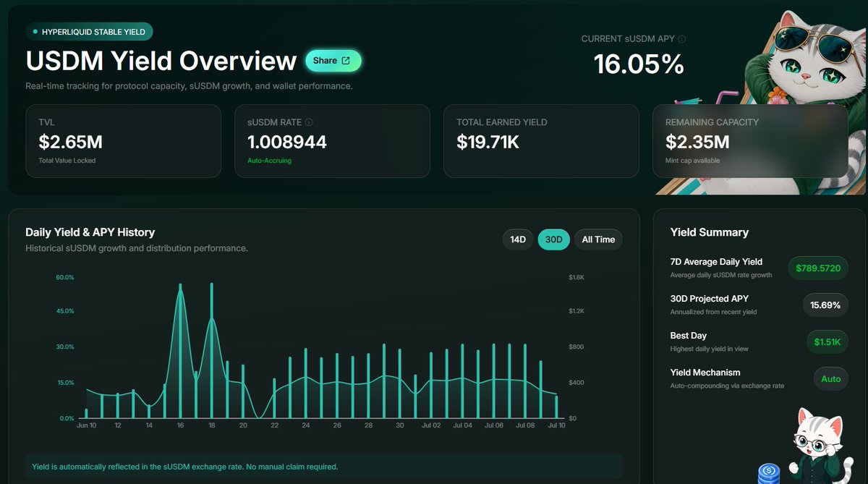Click the Yield Summary heading
The width and height of the screenshot is (868, 484).
coord(710,232)
